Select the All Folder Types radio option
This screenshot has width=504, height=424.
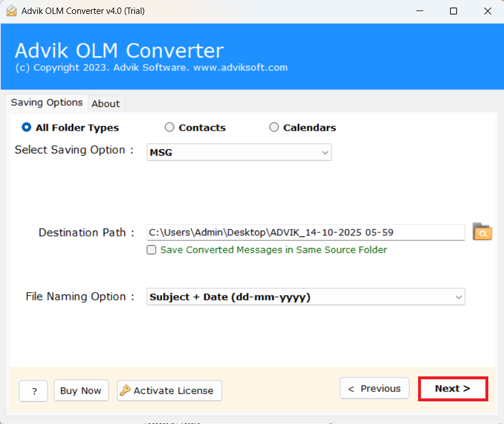click(26, 127)
